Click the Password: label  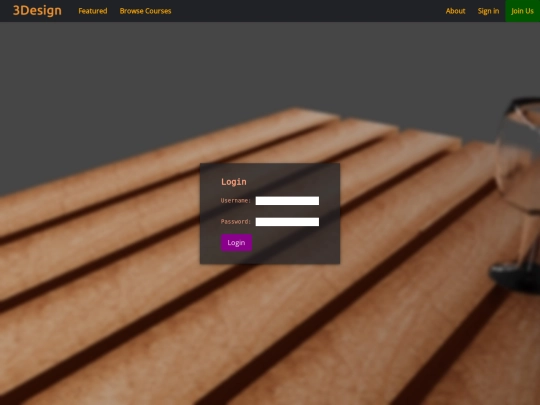(x=236, y=221)
